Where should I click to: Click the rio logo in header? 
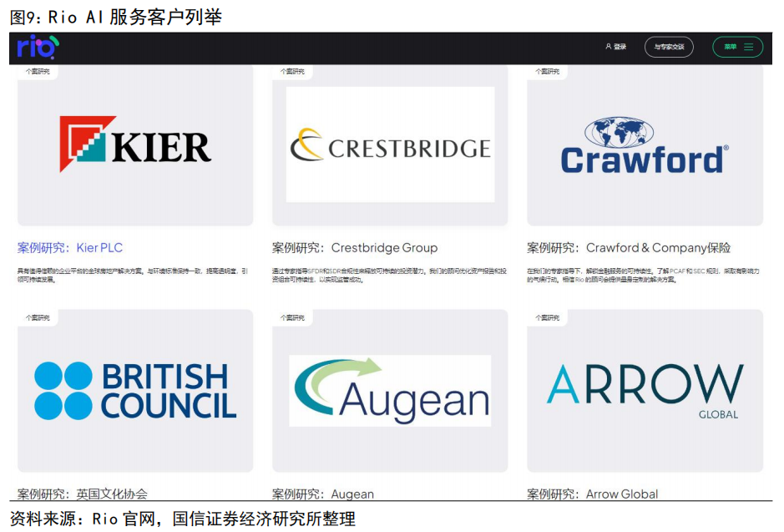coord(38,47)
